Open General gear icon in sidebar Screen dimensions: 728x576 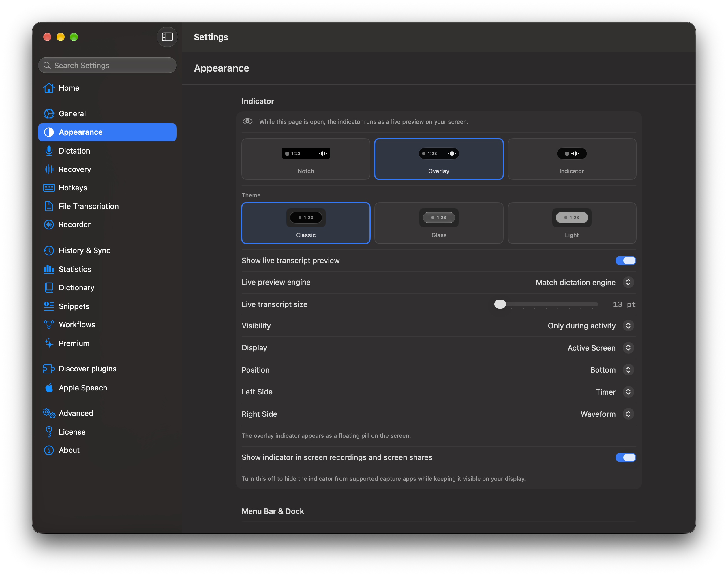point(49,114)
